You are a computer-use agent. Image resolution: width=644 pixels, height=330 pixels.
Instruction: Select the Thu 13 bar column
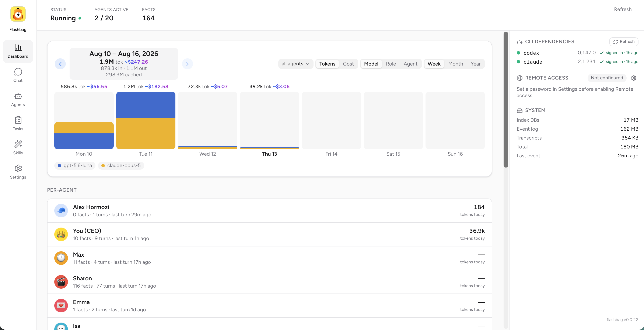pyautogui.click(x=269, y=120)
